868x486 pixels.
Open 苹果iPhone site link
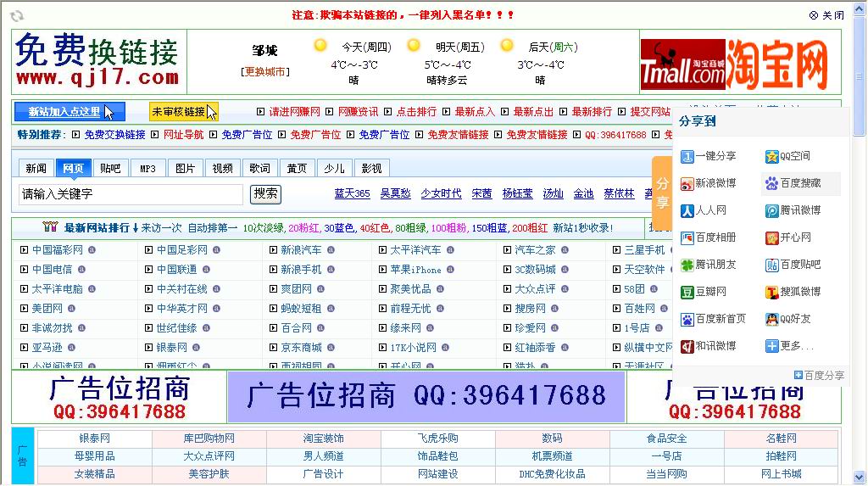click(x=415, y=270)
